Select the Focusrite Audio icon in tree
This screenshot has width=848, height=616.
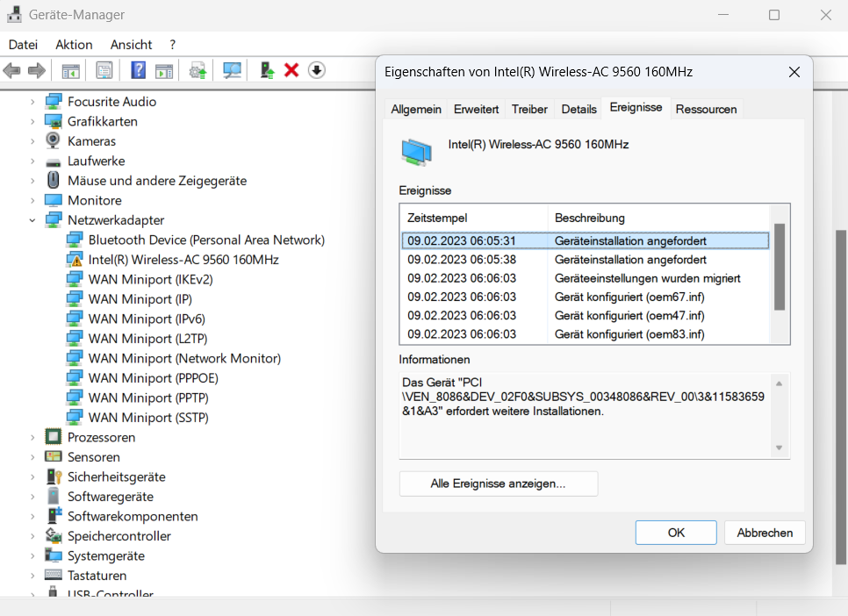[54, 102]
